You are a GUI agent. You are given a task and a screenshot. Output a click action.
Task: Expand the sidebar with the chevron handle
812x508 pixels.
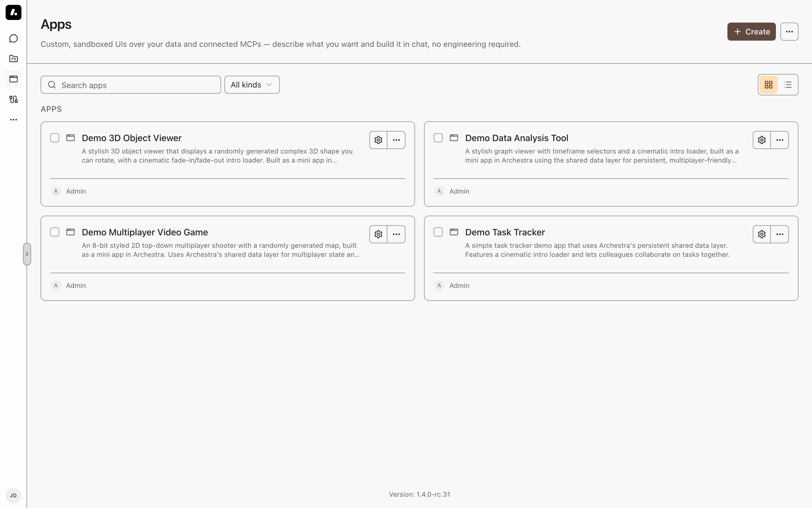point(27,254)
